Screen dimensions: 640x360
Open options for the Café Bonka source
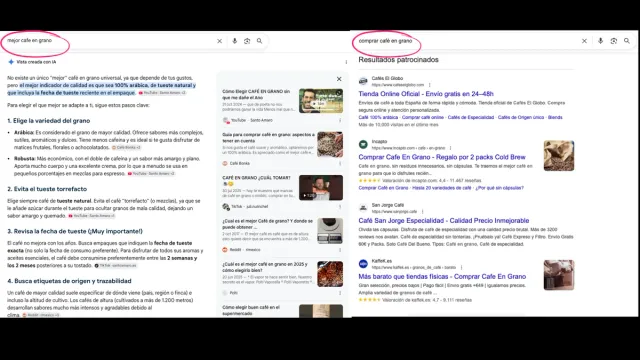340,163
